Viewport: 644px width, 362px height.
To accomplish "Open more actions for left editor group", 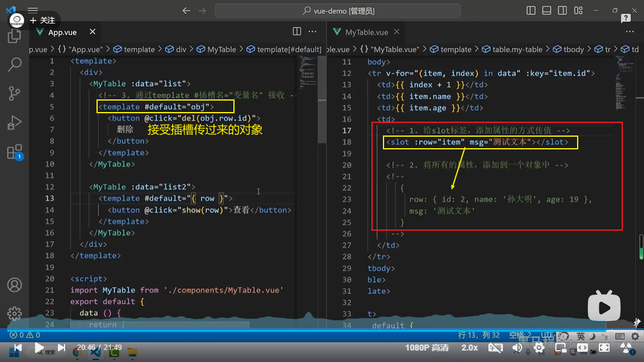I will [312, 31].
